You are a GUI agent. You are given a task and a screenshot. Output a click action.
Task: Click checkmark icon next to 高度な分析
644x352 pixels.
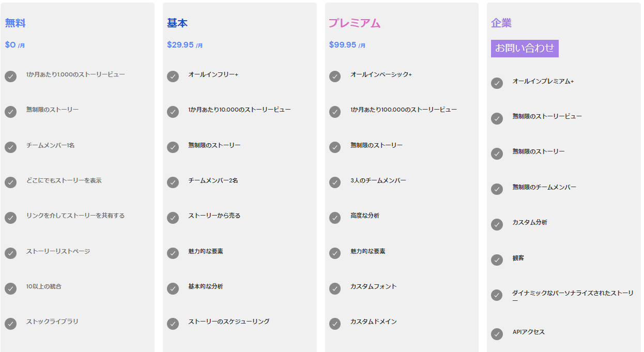(x=335, y=218)
